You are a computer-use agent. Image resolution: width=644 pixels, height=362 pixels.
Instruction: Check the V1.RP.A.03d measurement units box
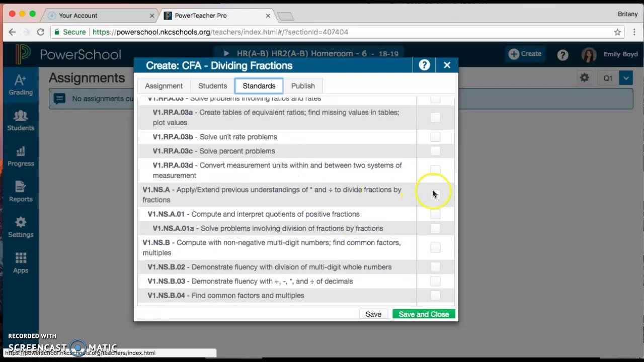pyautogui.click(x=435, y=170)
